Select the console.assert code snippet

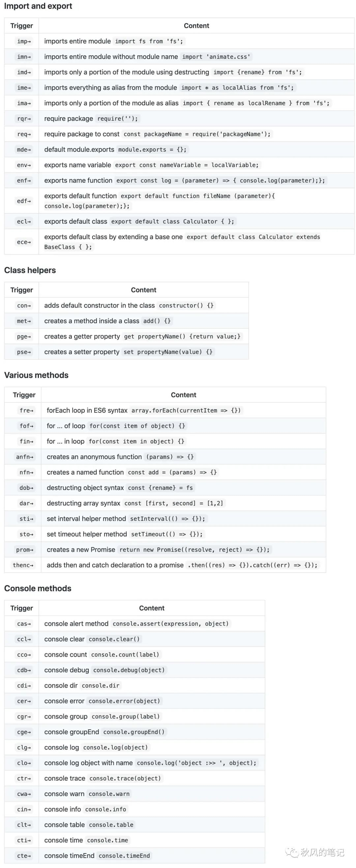click(x=171, y=624)
